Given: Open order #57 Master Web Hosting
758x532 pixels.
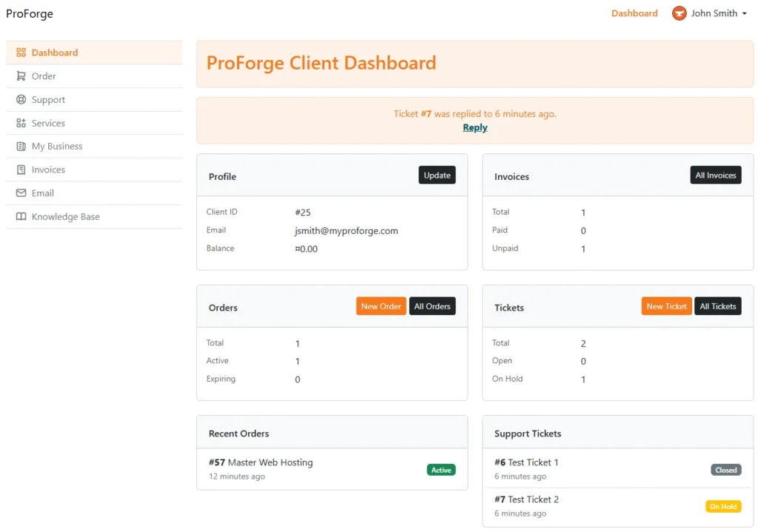Looking at the screenshot, I should [261, 462].
